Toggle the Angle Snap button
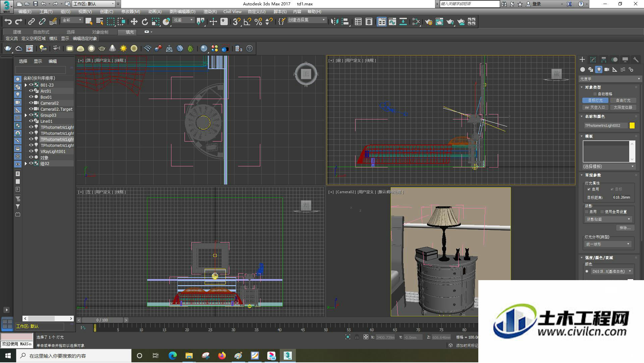Viewport: 644px width, 363px height. point(248,22)
